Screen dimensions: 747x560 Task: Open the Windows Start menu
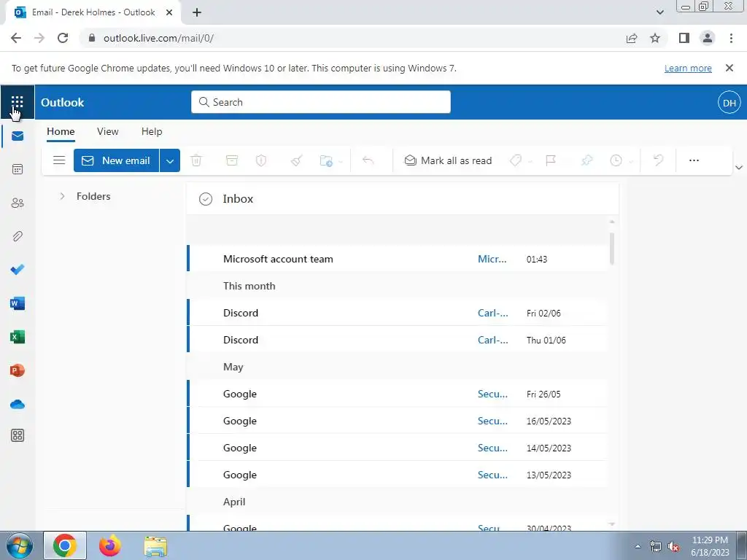coord(20,545)
